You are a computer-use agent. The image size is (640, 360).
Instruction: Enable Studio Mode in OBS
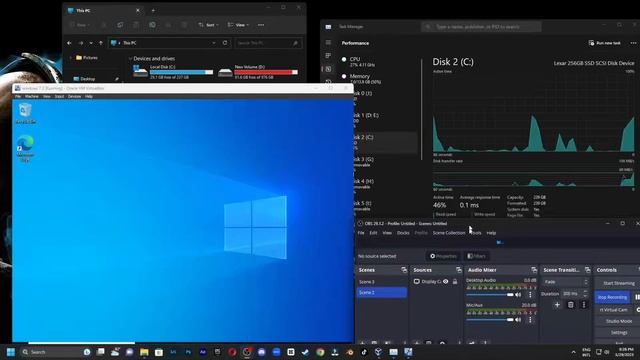pos(619,322)
